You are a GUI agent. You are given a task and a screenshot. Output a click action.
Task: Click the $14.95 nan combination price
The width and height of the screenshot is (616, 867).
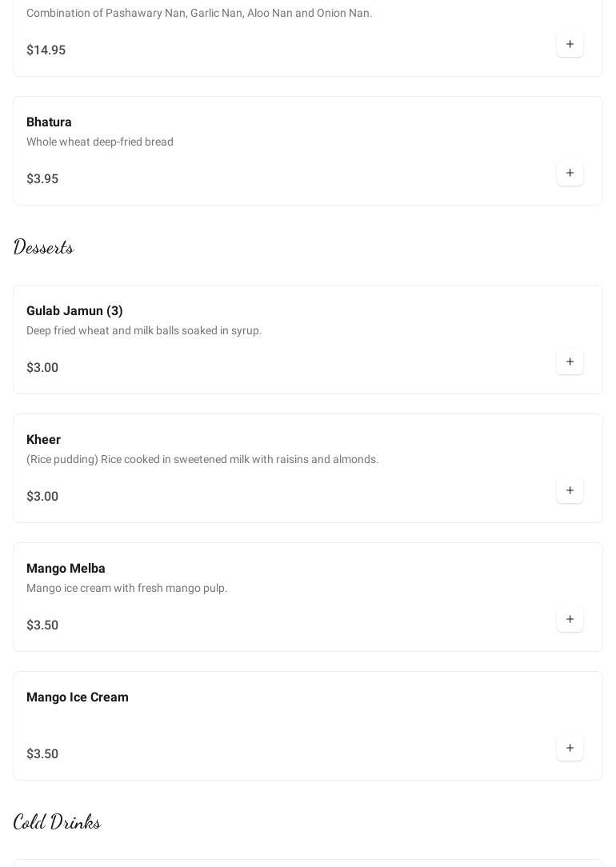tap(46, 50)
